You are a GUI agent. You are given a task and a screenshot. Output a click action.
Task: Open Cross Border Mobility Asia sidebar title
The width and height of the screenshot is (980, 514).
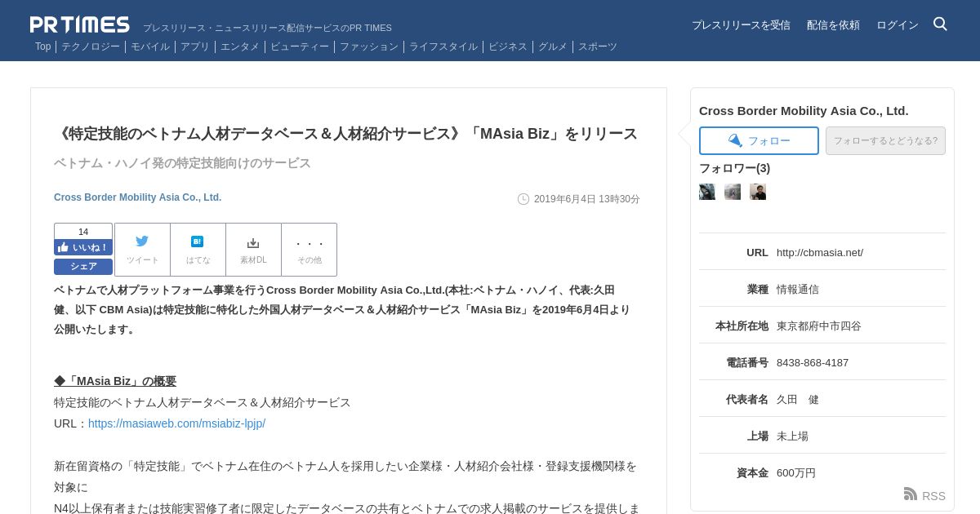[804, 110]
